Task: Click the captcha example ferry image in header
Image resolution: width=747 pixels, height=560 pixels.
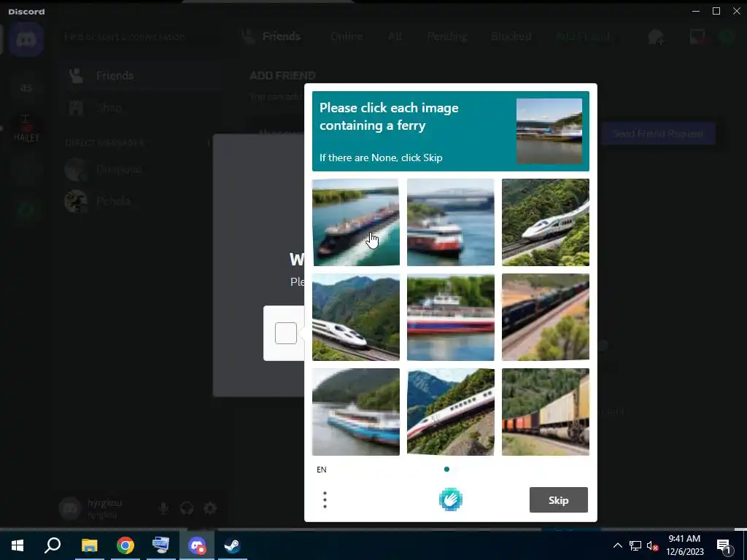Action: (x=549, y=131)
